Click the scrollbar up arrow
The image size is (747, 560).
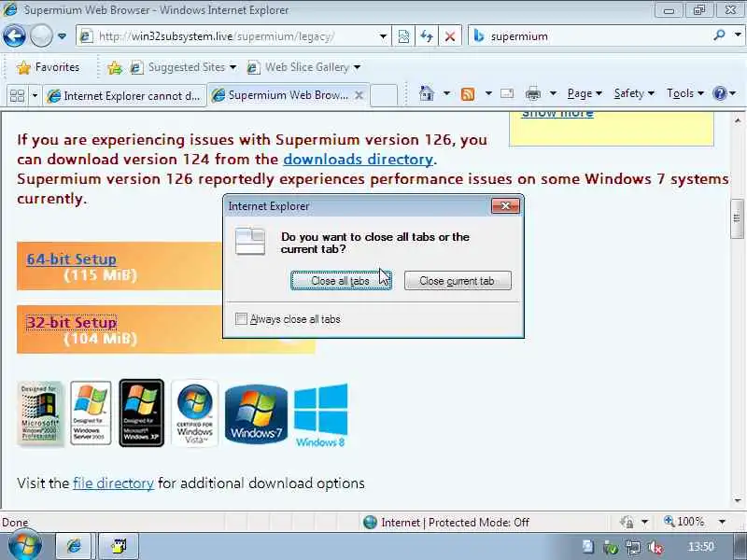coord(738,119)
